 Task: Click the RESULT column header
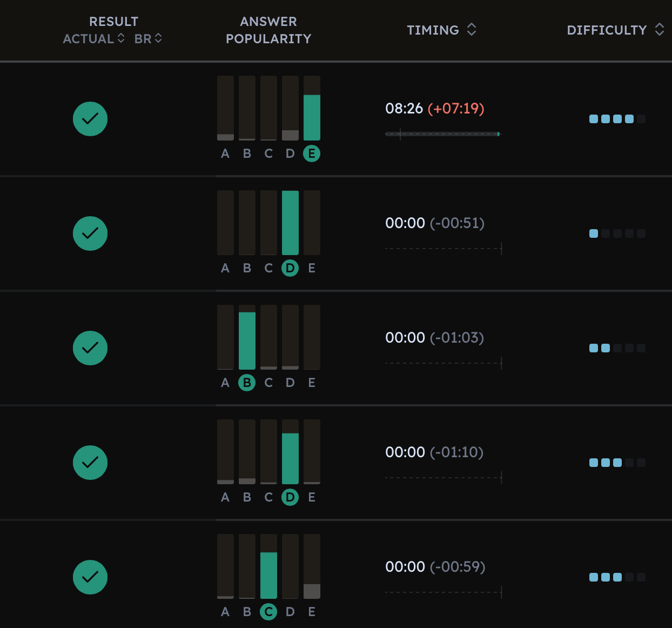[113, 22]
